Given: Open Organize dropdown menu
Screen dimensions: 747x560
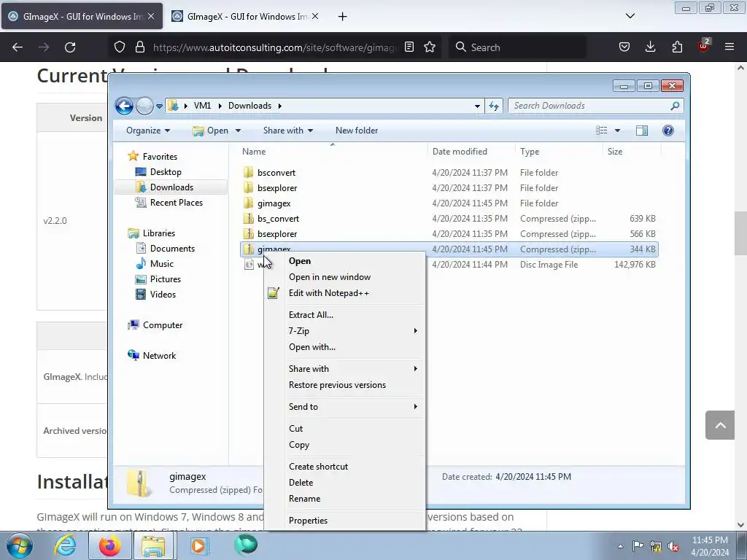Looking at the screenshot, I should point(147,131).
